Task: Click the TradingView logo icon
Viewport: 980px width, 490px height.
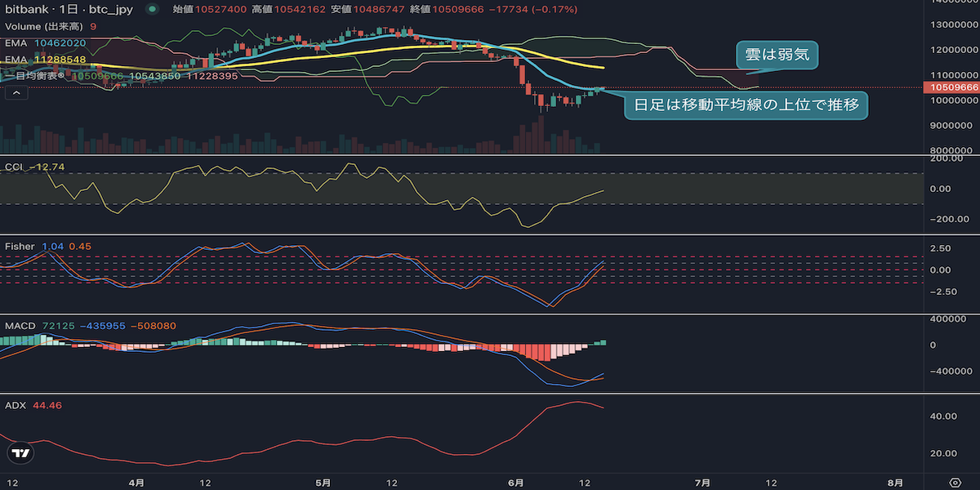Action: pos(21,453)
